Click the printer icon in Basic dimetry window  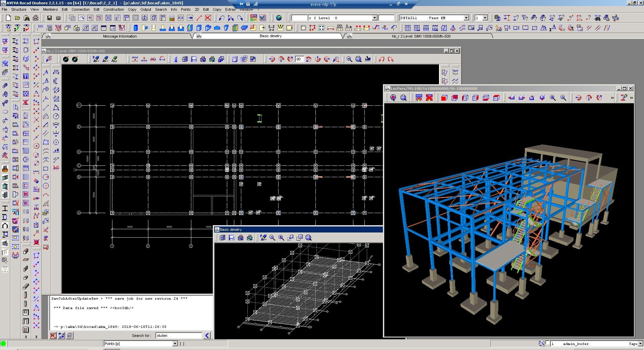tap(240, 238)
